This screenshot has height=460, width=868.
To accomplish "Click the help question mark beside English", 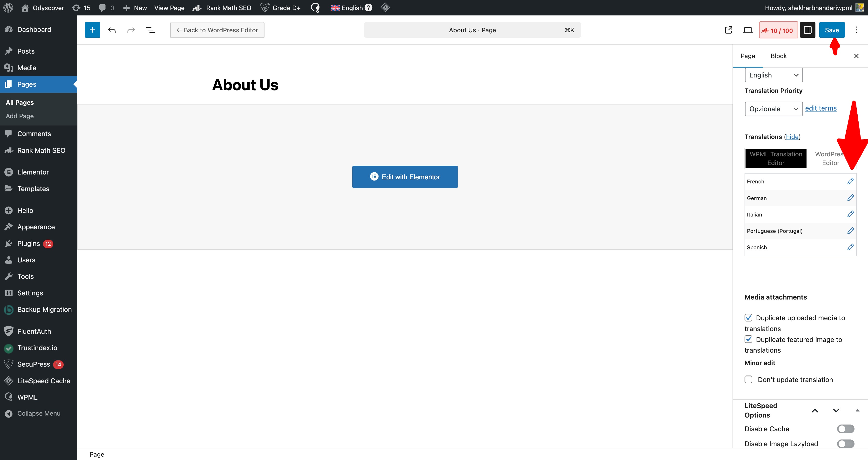I will pos(369,7).
